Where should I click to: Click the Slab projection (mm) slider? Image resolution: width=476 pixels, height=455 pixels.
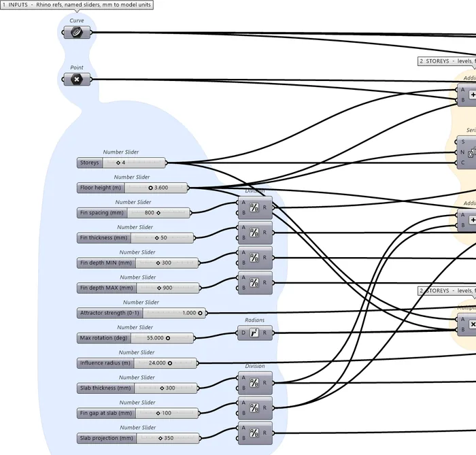(x=138, y=438)
